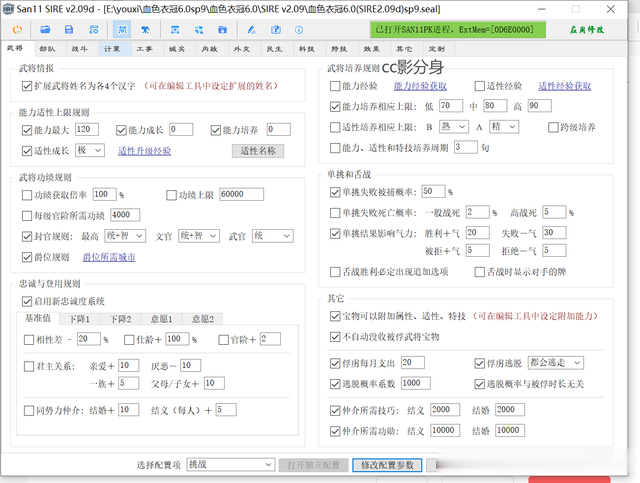Switch to the 战斗 tab
This screenshot has width=640, height=483.
(79, 48)
